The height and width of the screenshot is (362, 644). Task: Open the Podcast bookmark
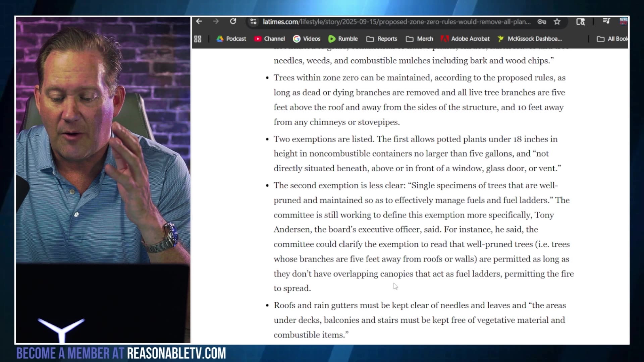231,39
